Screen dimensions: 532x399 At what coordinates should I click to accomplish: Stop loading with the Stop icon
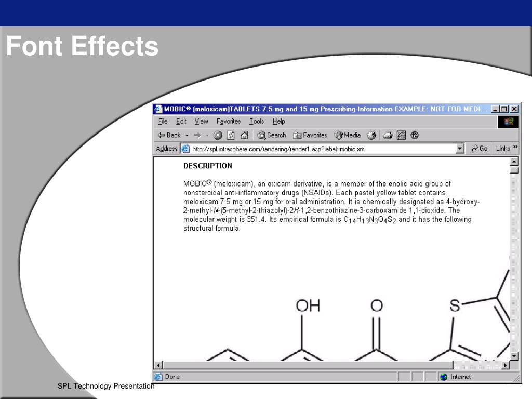[218, 136]
